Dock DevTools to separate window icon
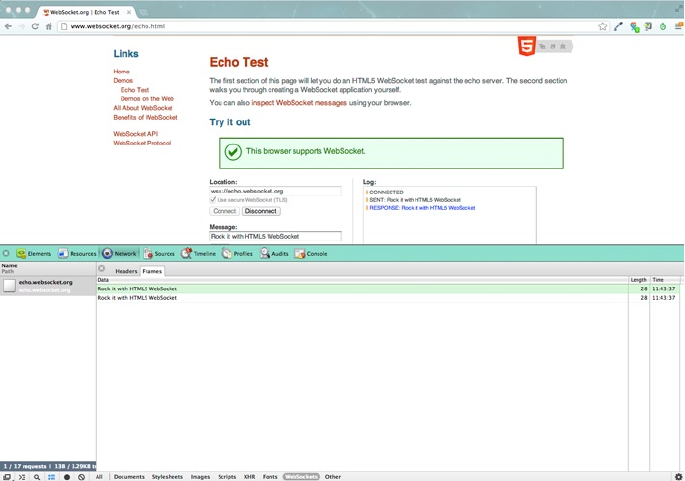This screenshot has height=481, width=685. coord(7,477)
